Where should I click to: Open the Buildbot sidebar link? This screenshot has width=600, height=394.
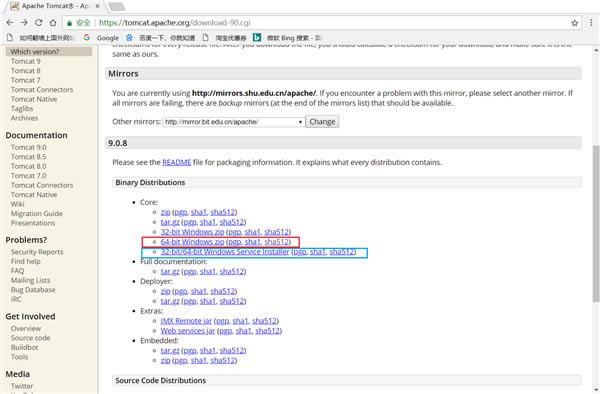[x=24, y=347]
